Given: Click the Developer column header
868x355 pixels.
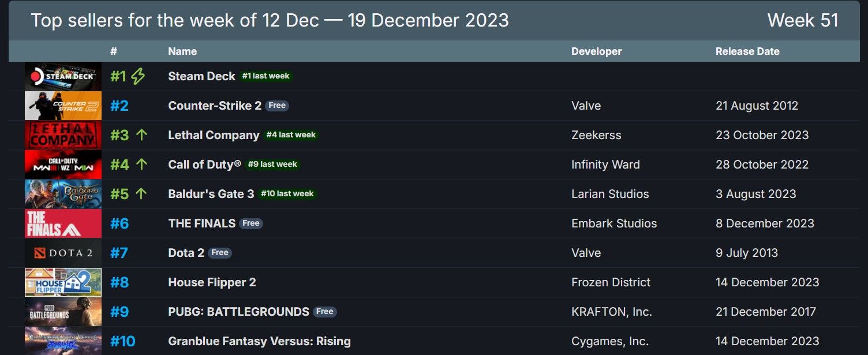Looking at the screenshot, I should pos(596,51).
